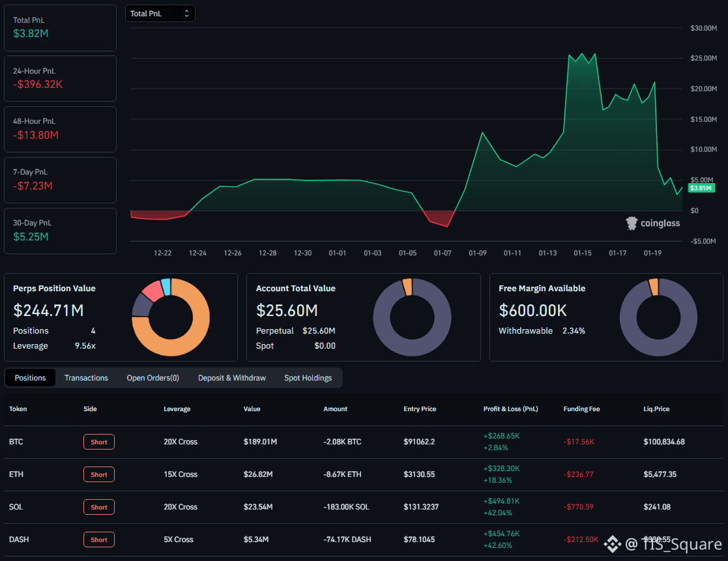Click the Coinglass logo watermark
The height and width of the screenshot is (561, 728).
[x=653, y=223]
